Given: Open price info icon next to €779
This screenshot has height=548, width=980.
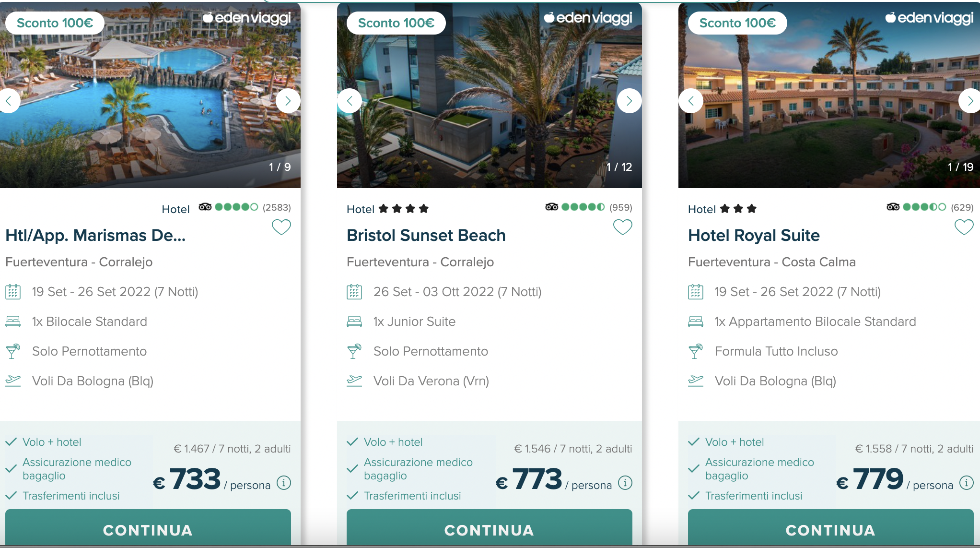Looking at the screenshot, I should tap(967, 482).
